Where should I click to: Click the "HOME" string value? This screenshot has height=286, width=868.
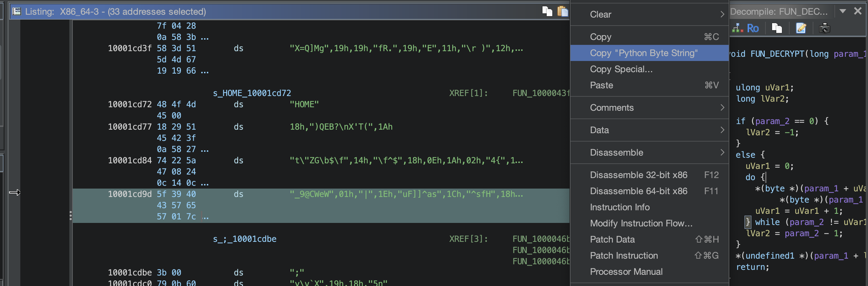(x=304, y=104)
